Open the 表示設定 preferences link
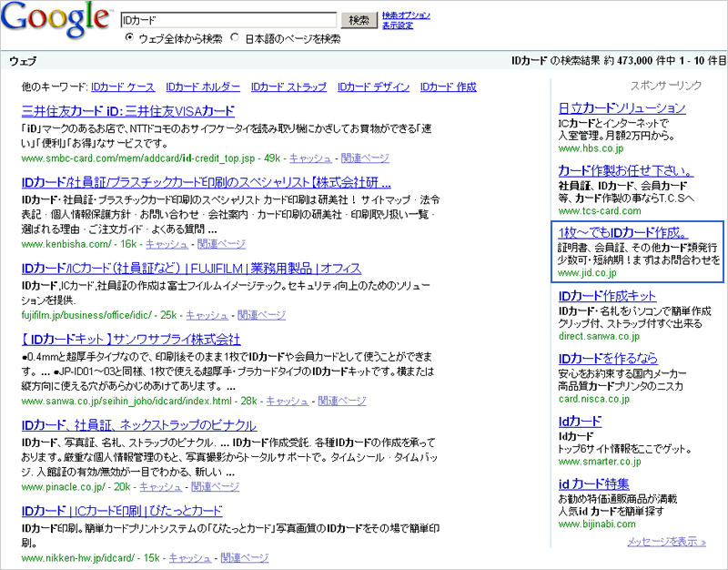The width and height of the screenshot is (728, 570). (398, 25)
